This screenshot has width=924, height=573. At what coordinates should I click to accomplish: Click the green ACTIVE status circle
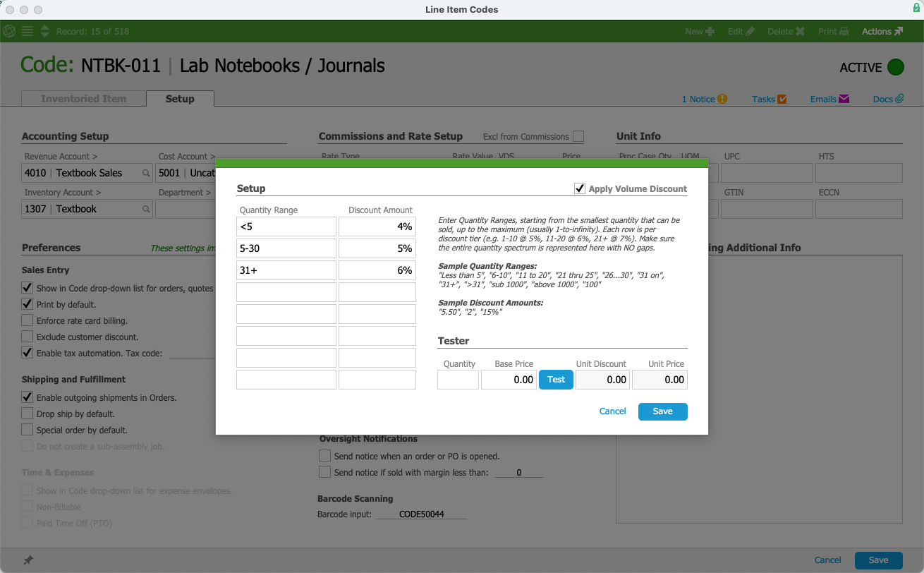click(x=895, y=68)
